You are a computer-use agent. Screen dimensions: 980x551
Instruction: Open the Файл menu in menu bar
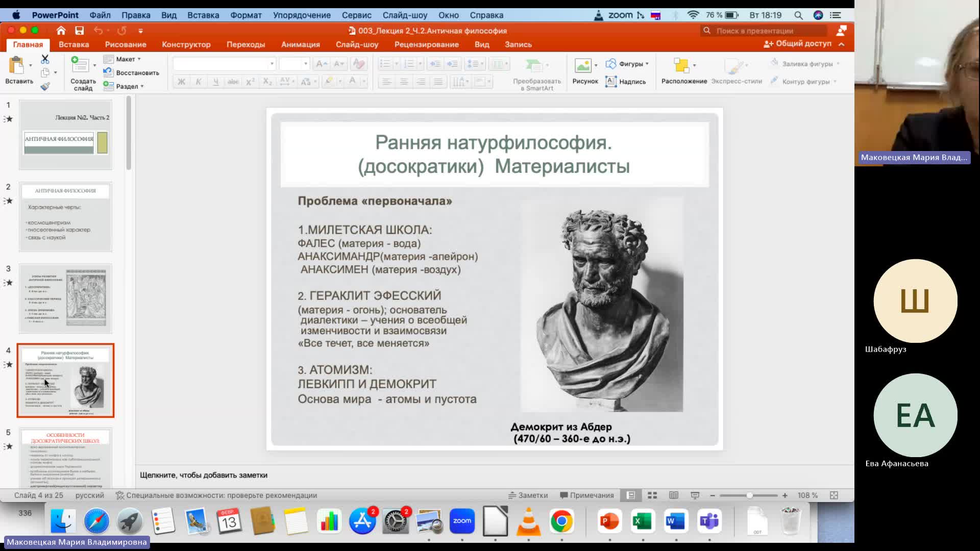[100, 15]
